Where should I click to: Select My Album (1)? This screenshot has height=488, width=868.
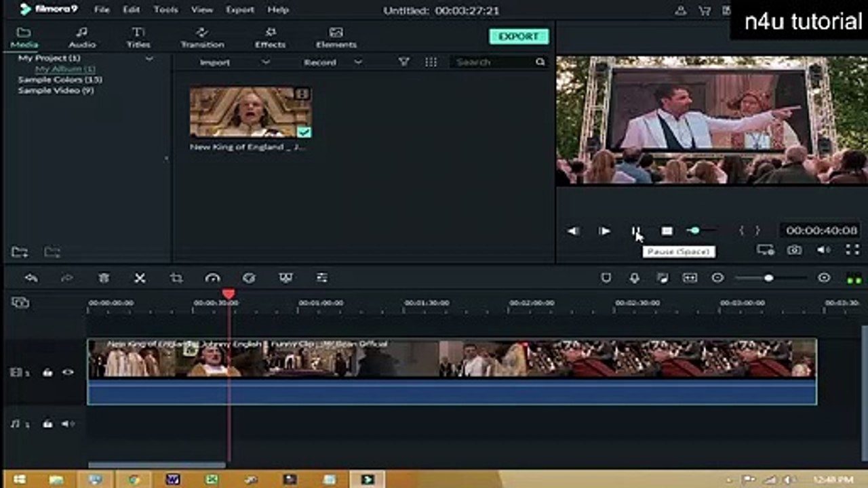pos(65,69)
